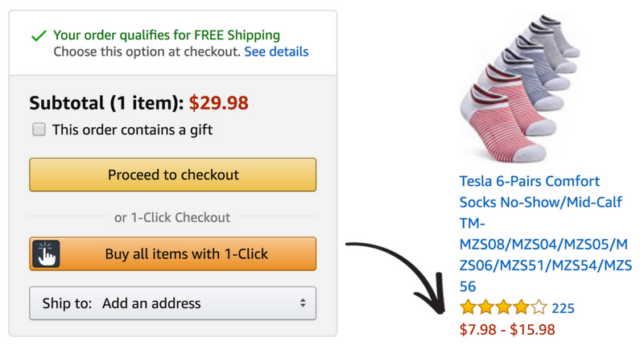
Task: Select 'Add an address' text in dropdown
Action: 151,303
